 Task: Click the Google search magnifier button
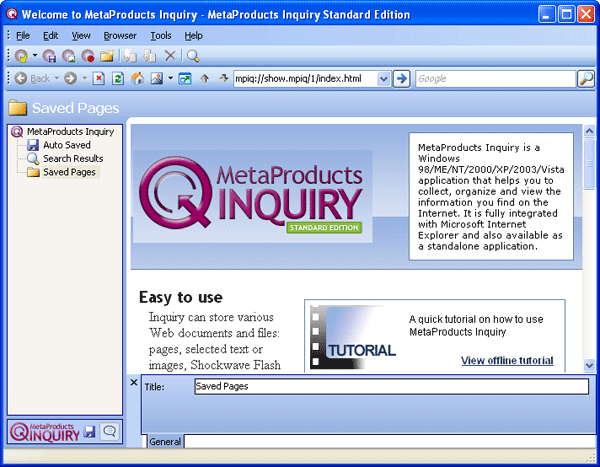[x=586, y=79]
